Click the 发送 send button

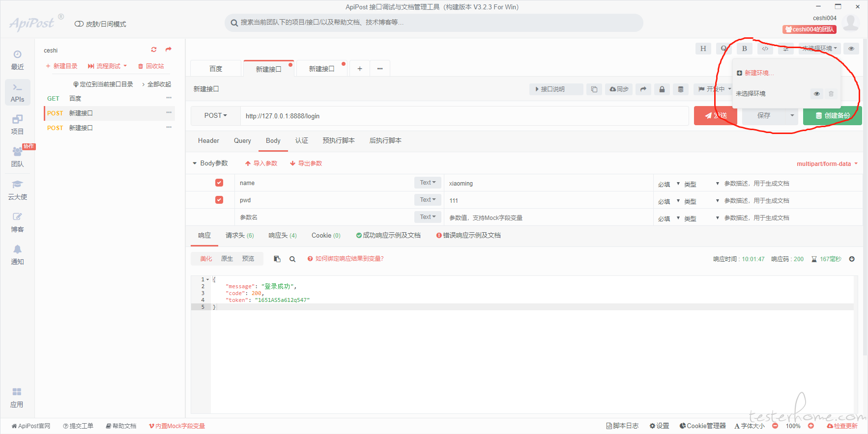click(x=715, y=116)
